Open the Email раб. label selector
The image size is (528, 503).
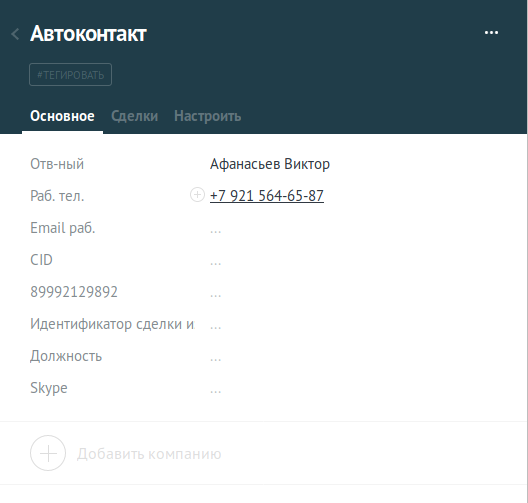click(63, 228)
